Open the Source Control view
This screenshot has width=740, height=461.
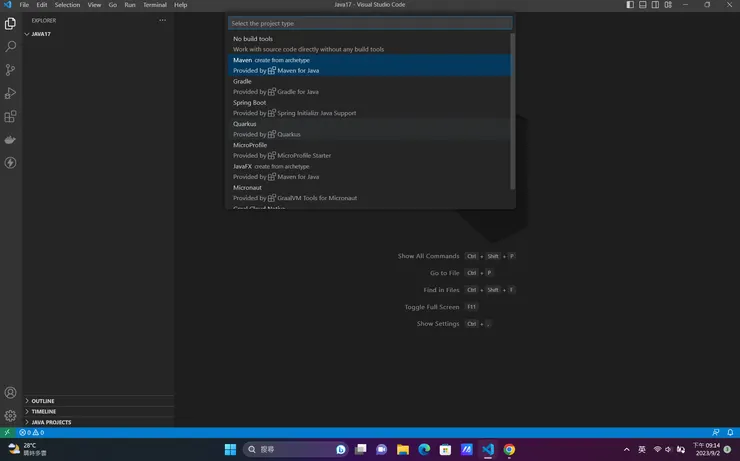click(x=11, y=70)
